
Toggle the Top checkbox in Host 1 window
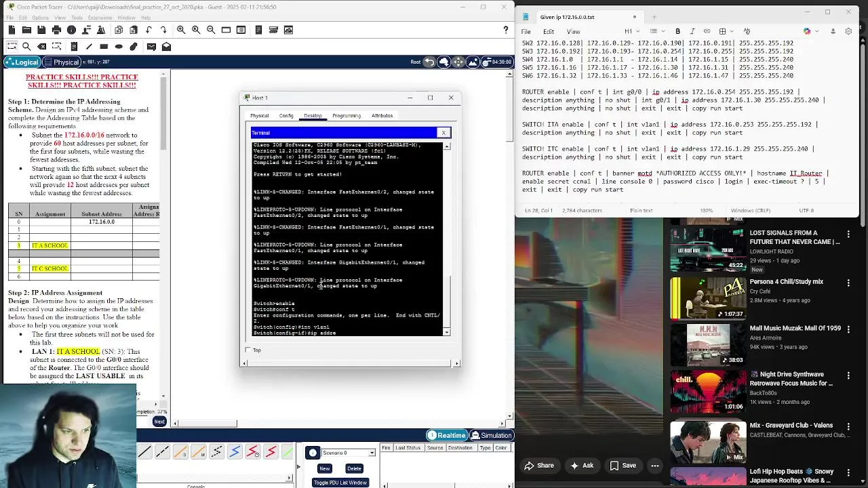[x=248, y=350]
